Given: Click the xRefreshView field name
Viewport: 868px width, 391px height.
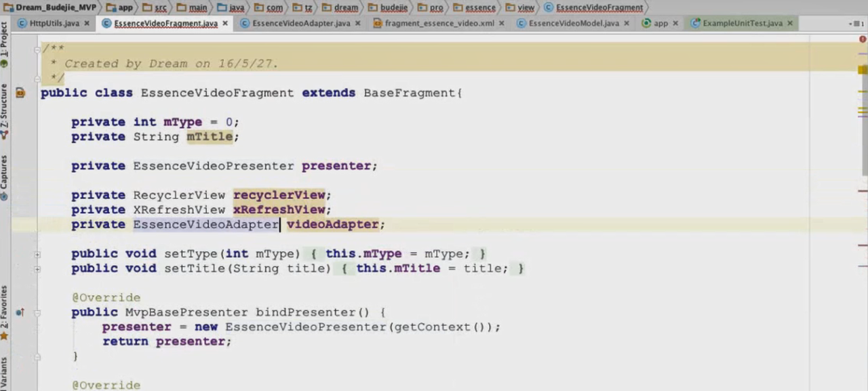Looking at the screenshot, I should (279, 210).
